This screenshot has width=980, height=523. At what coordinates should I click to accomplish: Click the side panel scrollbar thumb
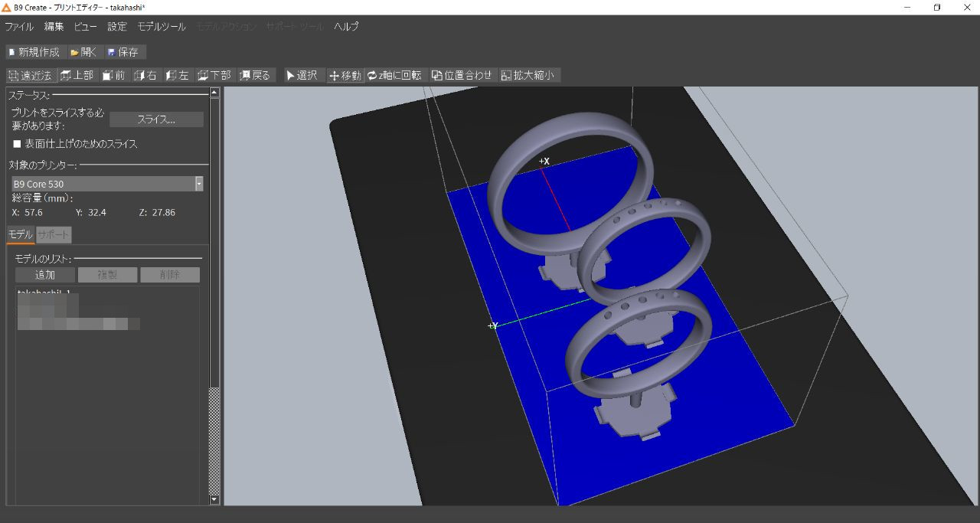214,244
